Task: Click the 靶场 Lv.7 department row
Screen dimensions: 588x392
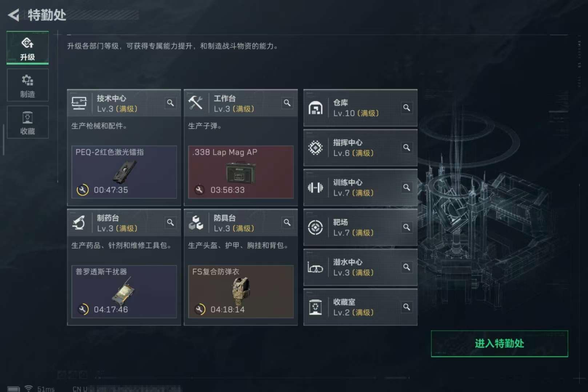Action: click(360, 228)
